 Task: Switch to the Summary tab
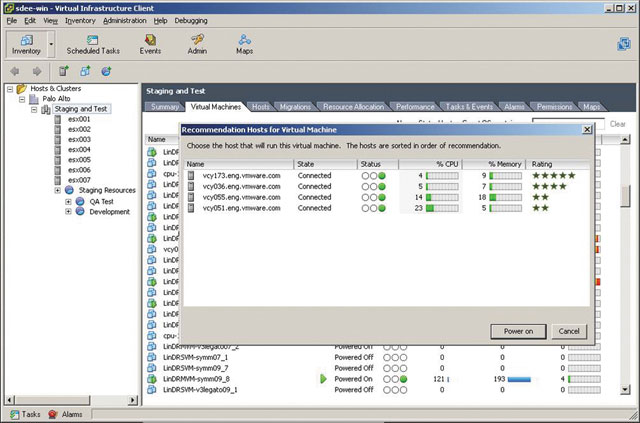[x=165, y=107]
